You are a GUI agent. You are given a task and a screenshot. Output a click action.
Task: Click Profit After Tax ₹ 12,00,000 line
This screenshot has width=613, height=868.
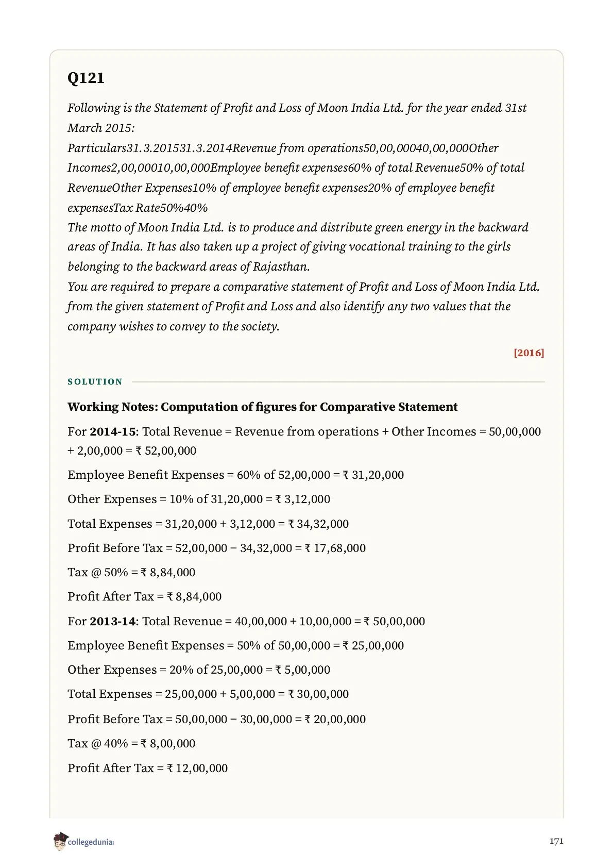pyautogui.click(x=147, y=768)
